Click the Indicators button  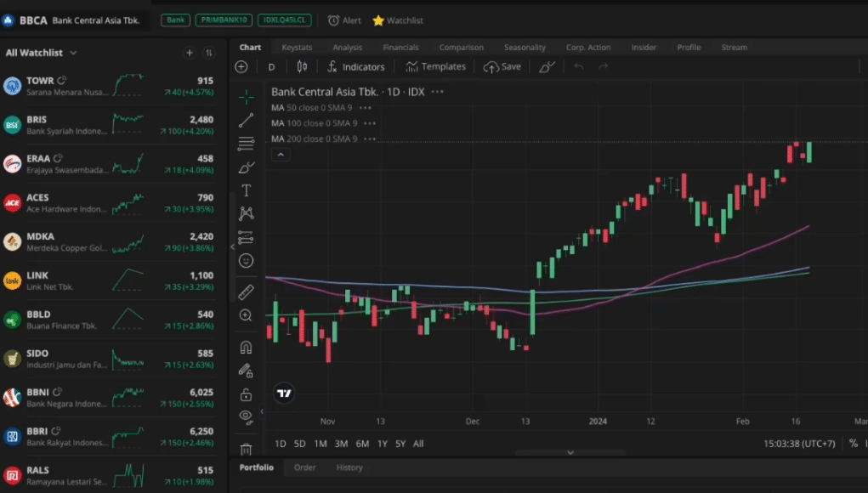click(356, 66)
